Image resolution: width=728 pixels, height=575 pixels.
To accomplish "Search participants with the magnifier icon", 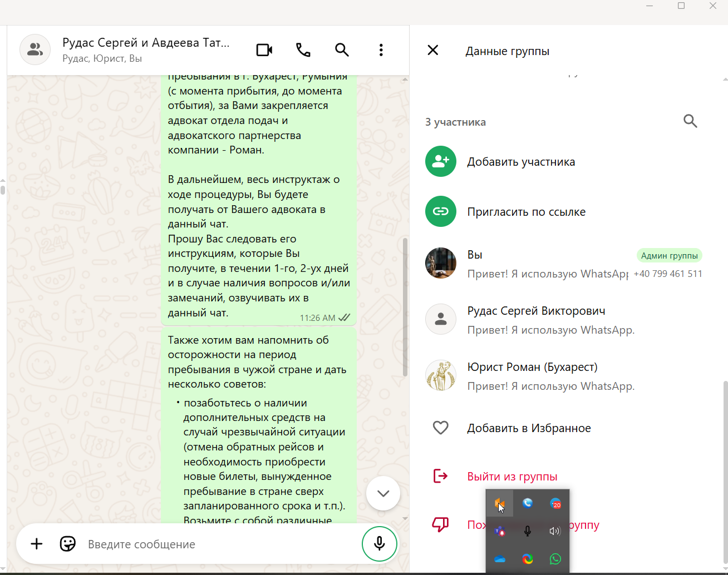I will (690, 121).
